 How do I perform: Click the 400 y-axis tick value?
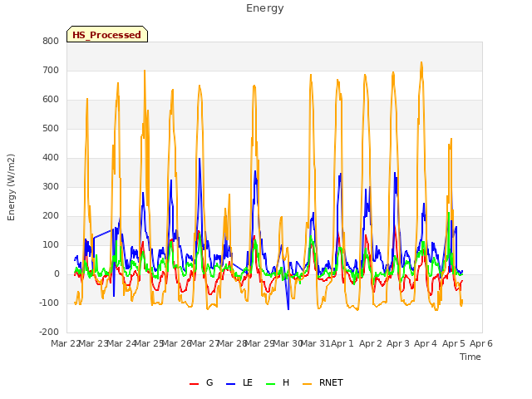point(51,158)
